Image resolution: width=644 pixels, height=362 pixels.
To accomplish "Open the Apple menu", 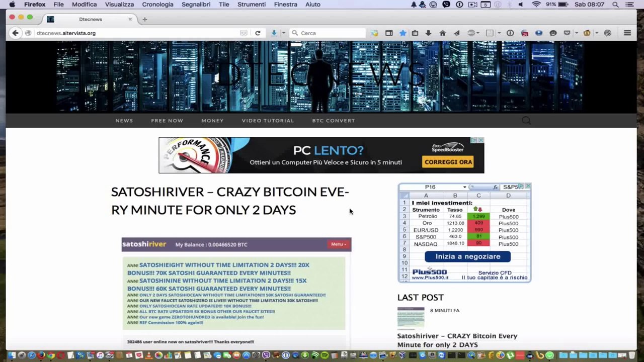I will [12, 5].
